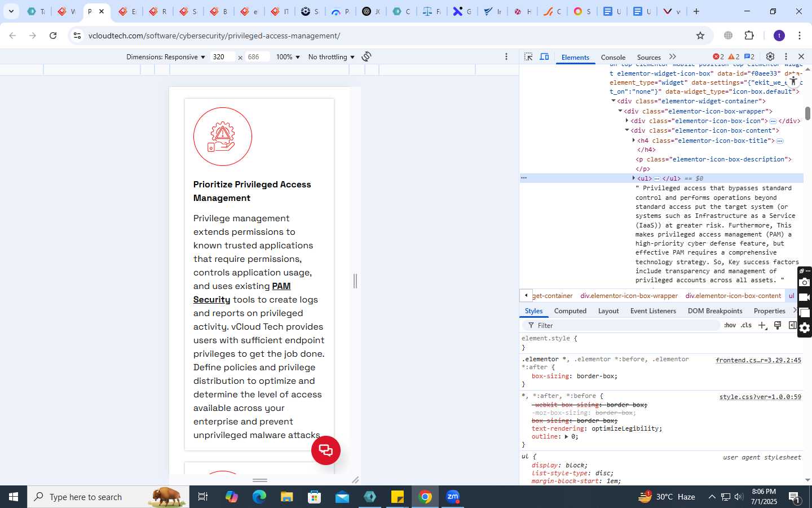Show more DevTools panels via double chevron
Viewport: 812px width, 508px height.
click(673, 56)
